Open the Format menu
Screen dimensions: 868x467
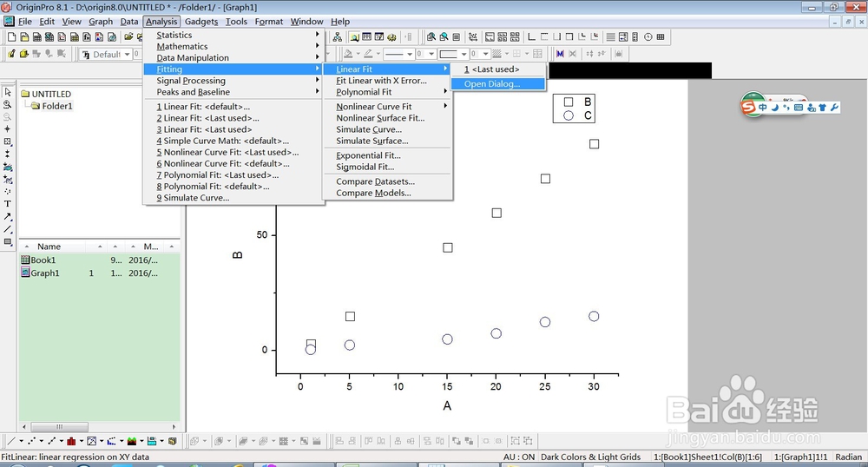(x=269, y=21)
